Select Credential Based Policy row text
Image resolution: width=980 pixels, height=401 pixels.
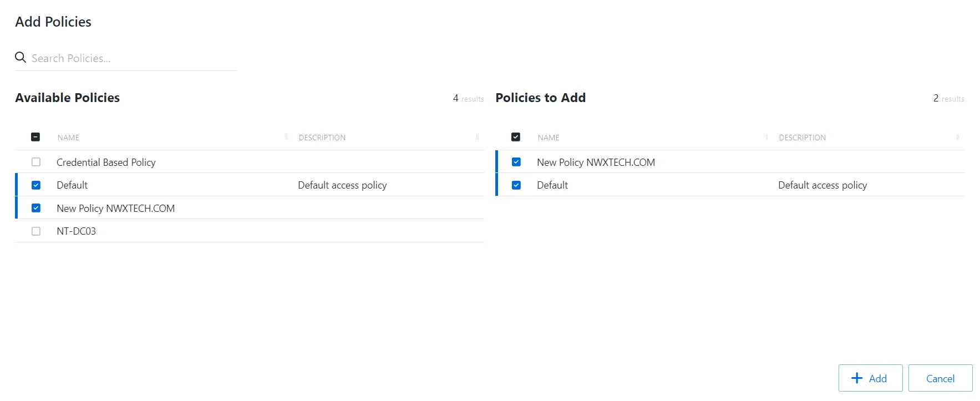(106, 163)
